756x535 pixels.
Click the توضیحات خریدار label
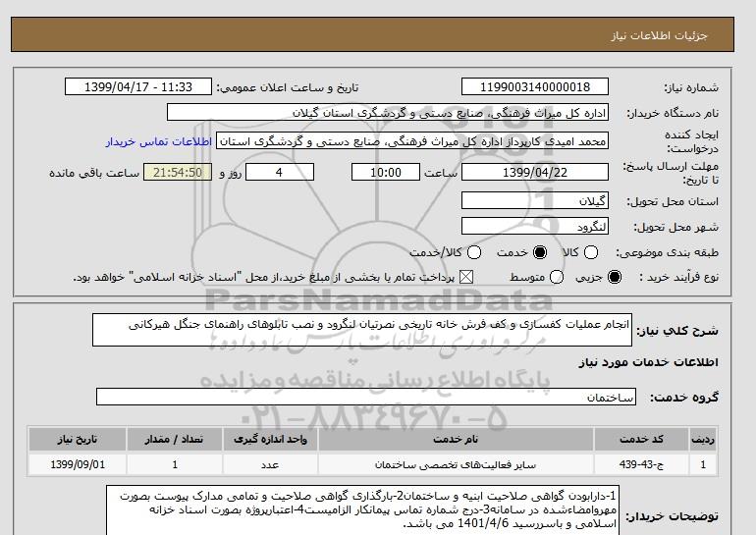[x=673, y=516]
